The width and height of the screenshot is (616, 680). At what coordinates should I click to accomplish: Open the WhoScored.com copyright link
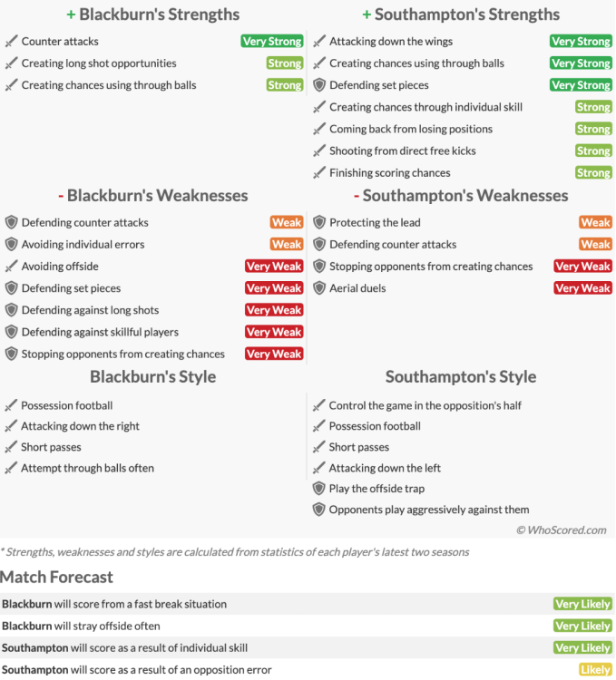pos(561,529)
